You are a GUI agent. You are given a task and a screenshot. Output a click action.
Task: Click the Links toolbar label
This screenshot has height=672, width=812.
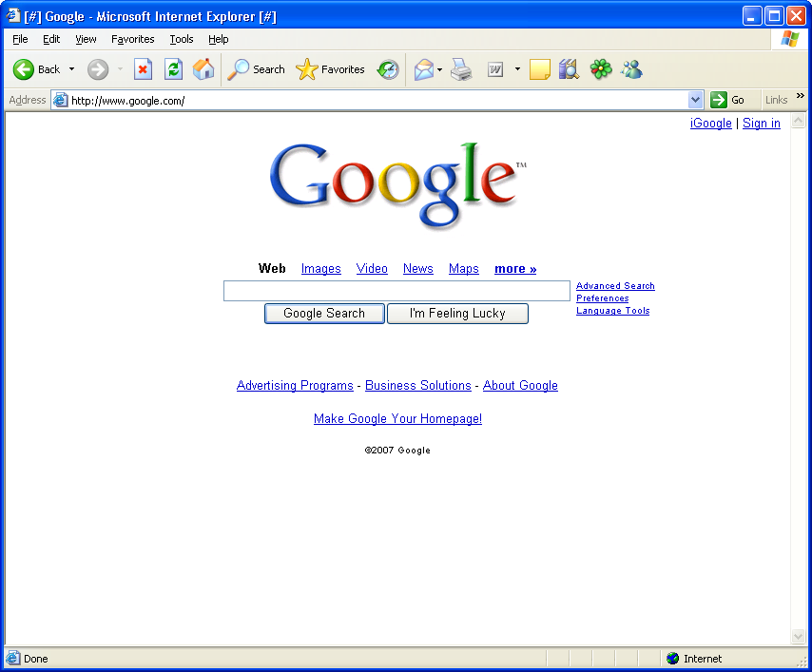pyautogui.click(x=776, y=100)
